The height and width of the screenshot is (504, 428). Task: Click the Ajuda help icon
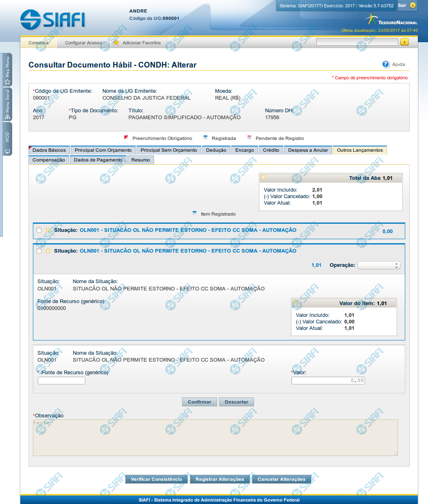[386, 64]
